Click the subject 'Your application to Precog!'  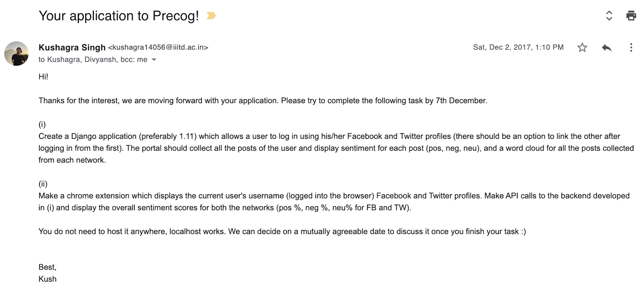(x=119, y=16)
